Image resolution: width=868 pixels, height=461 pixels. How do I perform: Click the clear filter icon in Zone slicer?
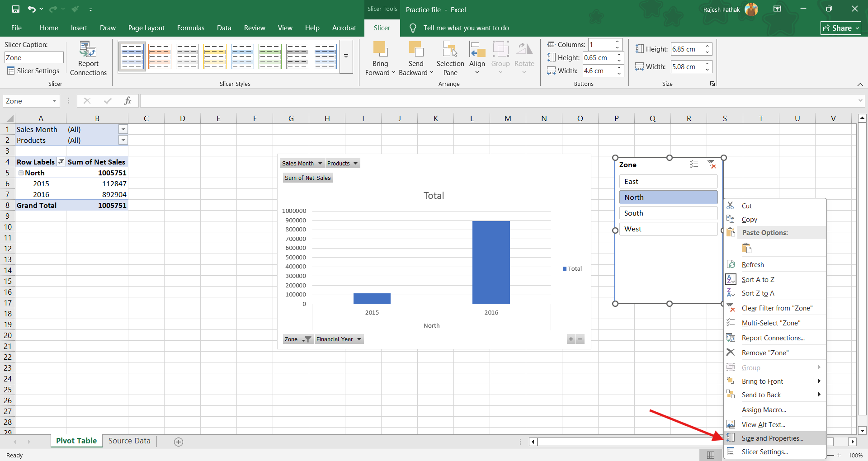tap(712, 165)
